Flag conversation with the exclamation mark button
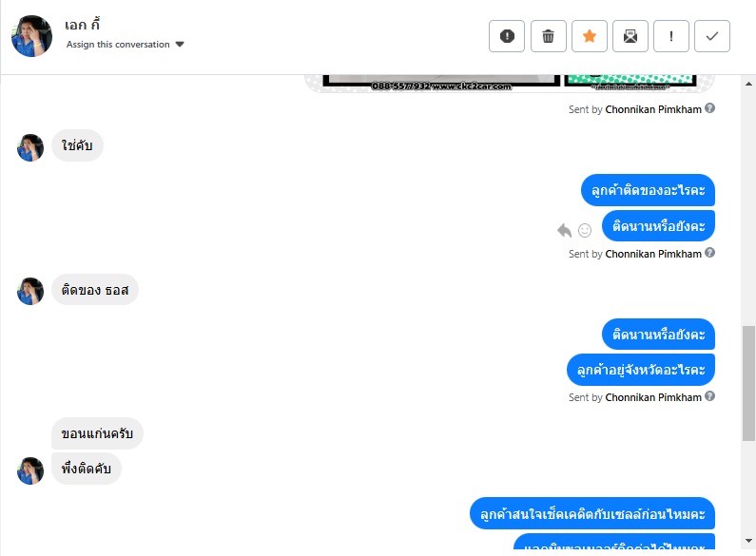The height and width of the screenshot is (556, 756). point(671,36)
